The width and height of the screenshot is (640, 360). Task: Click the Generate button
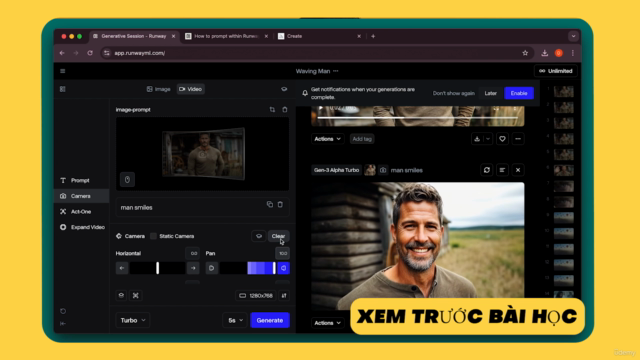coord(270,320)
